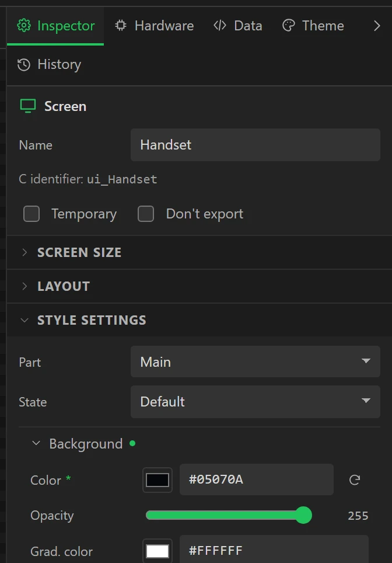Click the Screen monitor icon
392x563 pixels.
(x=28, y=106)
